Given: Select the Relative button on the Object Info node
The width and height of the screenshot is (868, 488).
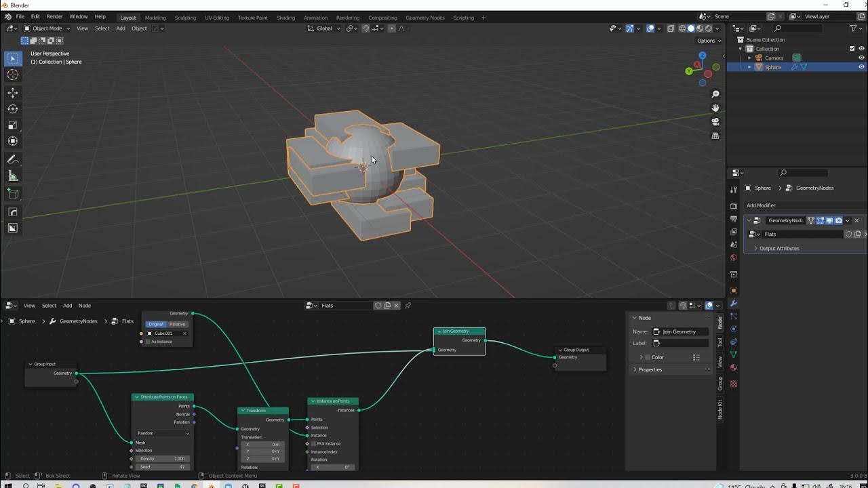Looking at the screenshot, I should pos(177,324).
